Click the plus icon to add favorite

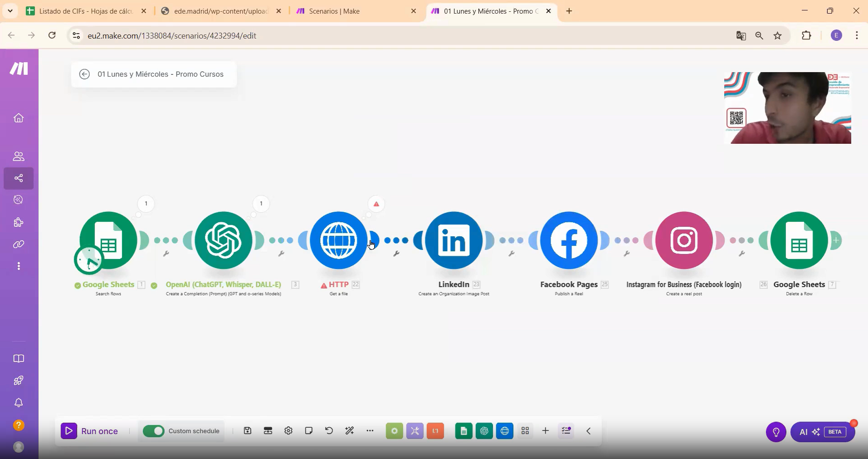tap(546, 431)
